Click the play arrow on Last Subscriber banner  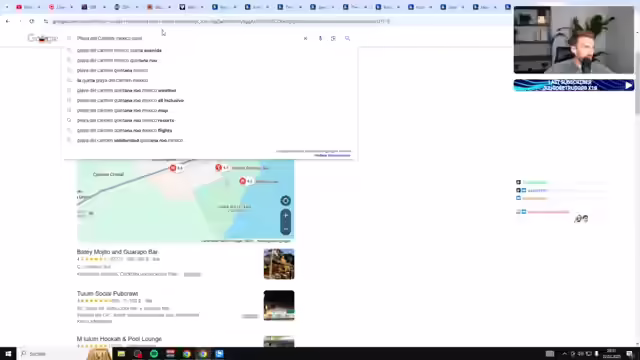pyautogui.click(x=628, y=85)
